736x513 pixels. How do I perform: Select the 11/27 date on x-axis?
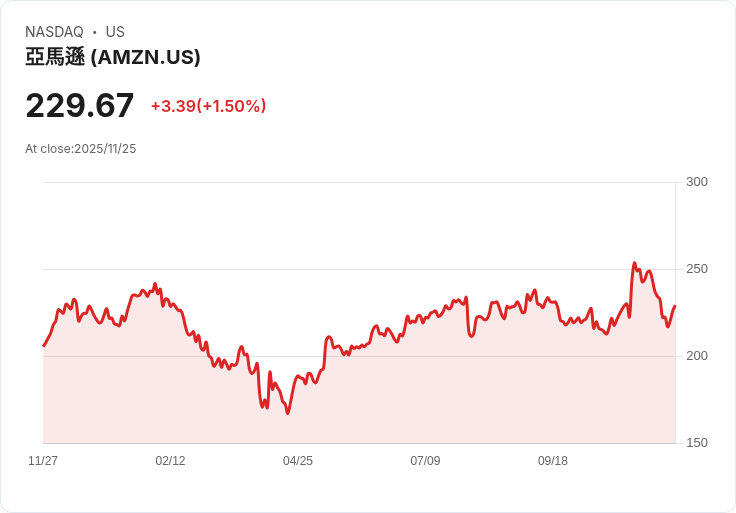click(x=43, y=461)
